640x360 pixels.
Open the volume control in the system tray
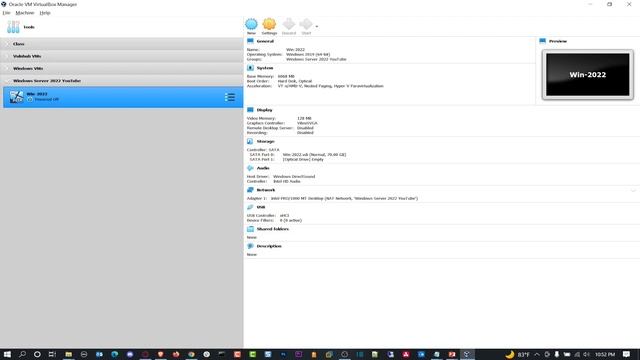click(x=587, y=354)
